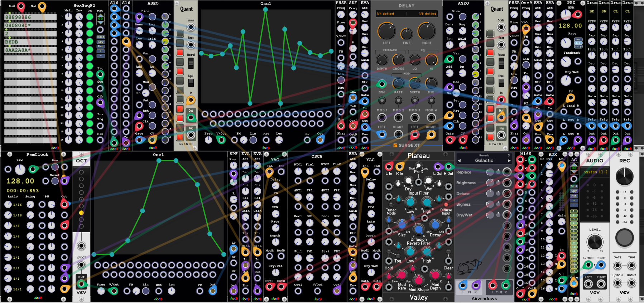Viewport: 644px width, 303px height.
Task: Go to next Galactic preset with right arrow
Action: point(509,161)
